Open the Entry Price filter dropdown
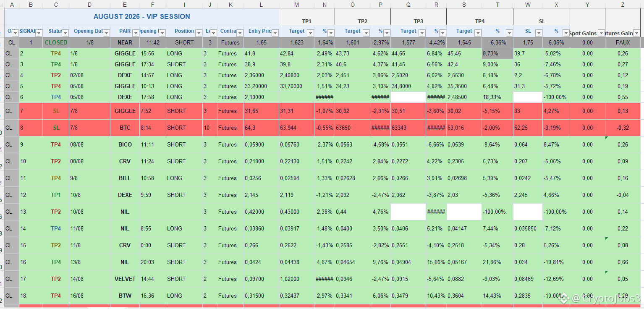Screen dimensions: 644x309 [275, 33]
